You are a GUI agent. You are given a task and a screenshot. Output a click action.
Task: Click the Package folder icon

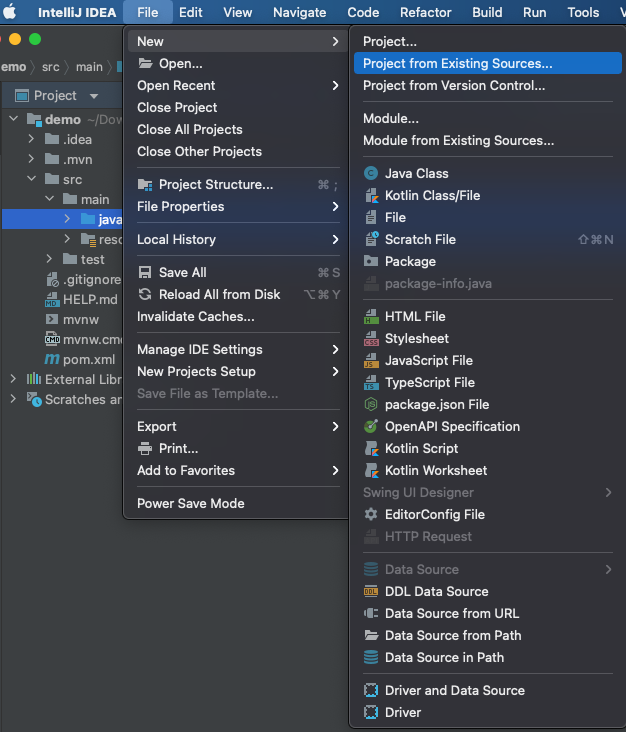click(371, 261)
